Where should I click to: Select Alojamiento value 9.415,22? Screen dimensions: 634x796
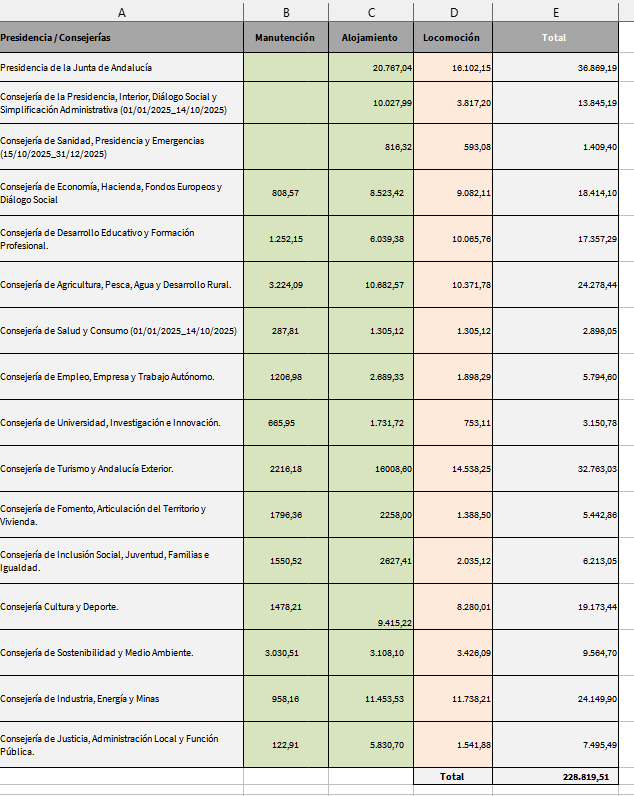pos(371,607)
